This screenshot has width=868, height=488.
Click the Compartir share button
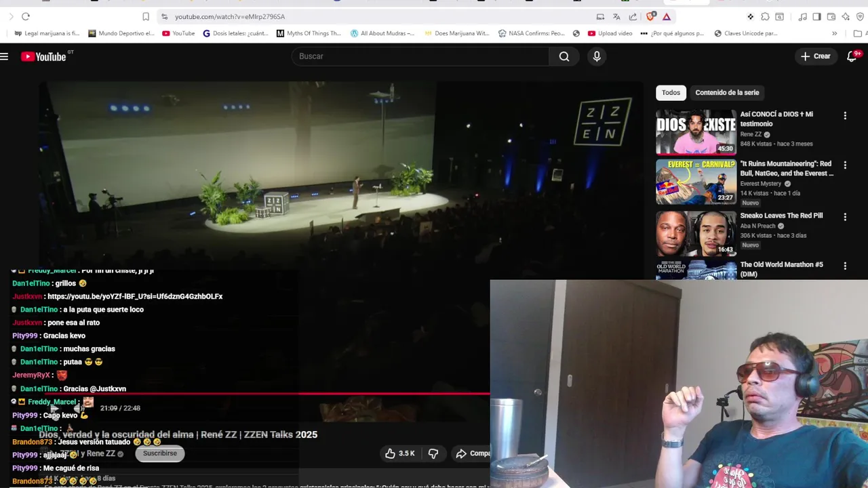473,453
